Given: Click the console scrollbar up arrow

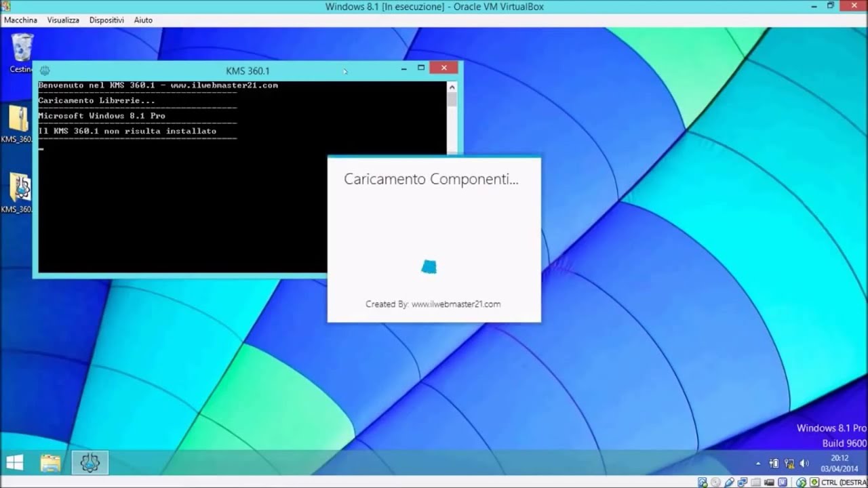Looking at the screenshot, I should [x=452, y=86].
